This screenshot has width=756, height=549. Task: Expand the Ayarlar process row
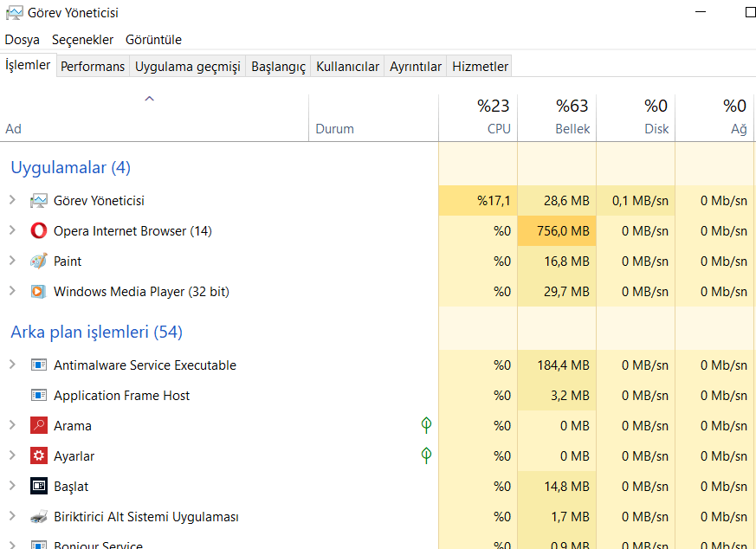pyautogui.click(x=12, y=455)
